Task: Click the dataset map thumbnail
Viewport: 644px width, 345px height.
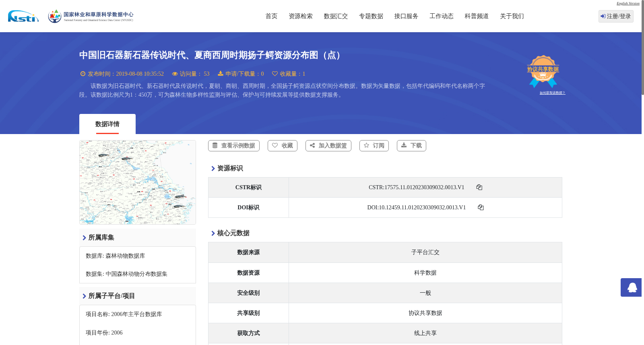Action: click(x=138, y=182)
